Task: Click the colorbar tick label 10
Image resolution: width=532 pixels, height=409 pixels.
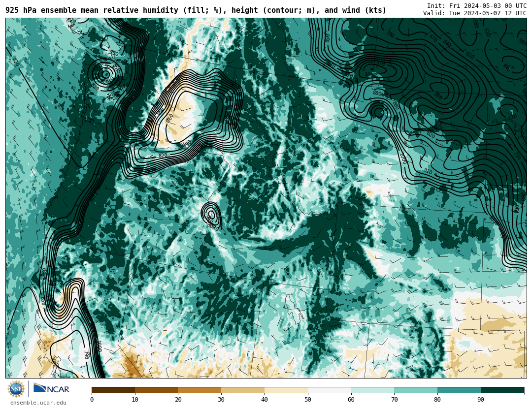Action: coord(135,400)
